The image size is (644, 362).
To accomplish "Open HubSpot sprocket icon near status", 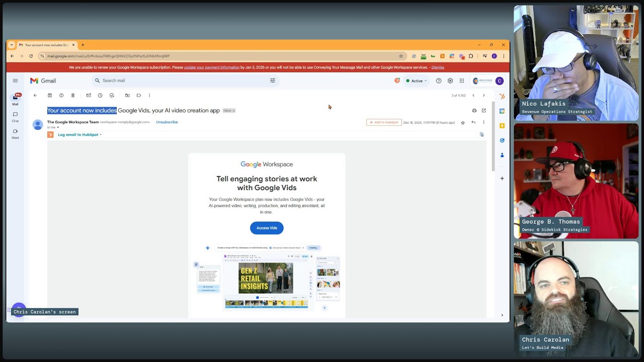I will tap(397, 80).
